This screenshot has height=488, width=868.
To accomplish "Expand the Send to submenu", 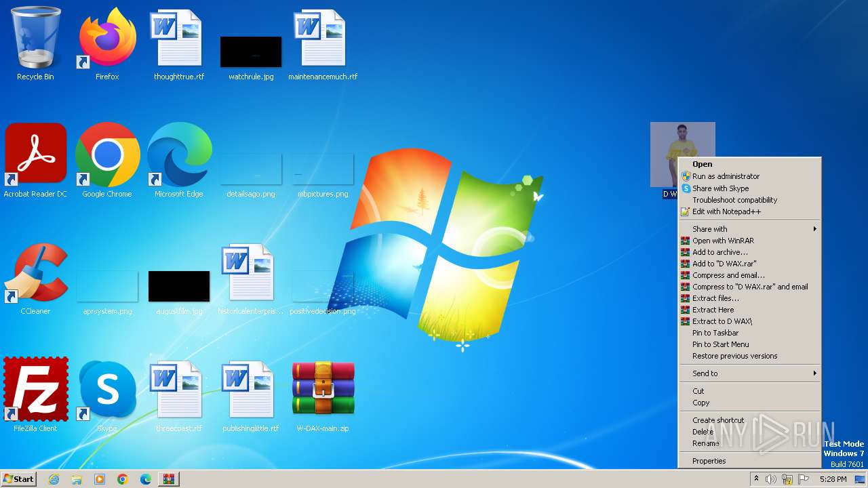I will 749,373.
